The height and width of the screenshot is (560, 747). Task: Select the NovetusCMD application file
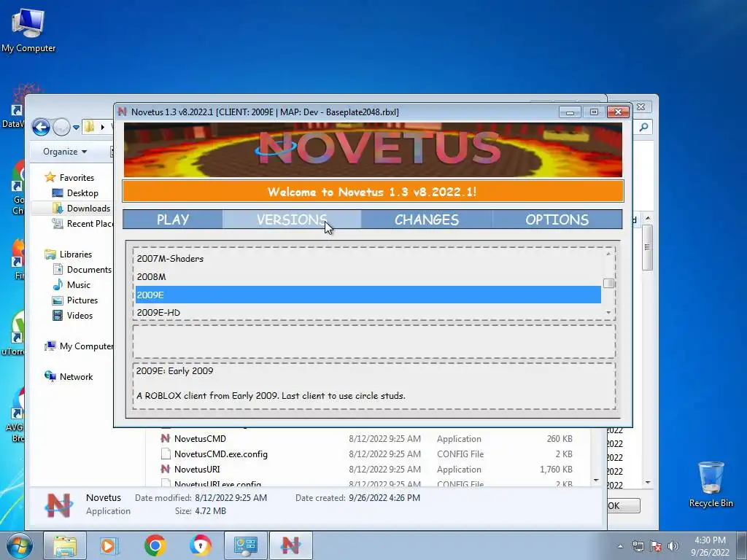tap(200, 438)
